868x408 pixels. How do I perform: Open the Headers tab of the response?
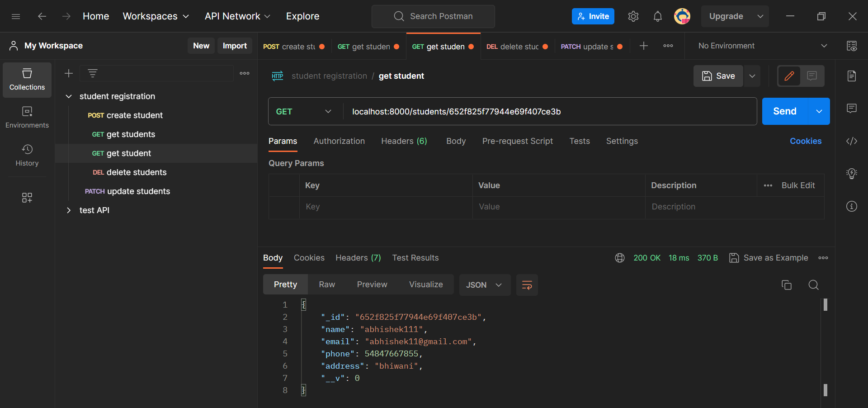pos(358,257)
